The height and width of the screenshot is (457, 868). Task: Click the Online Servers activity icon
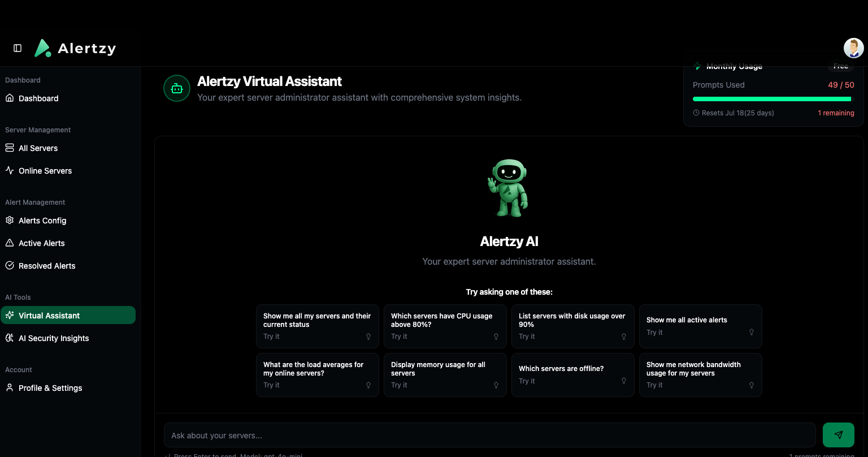(10, 170)
